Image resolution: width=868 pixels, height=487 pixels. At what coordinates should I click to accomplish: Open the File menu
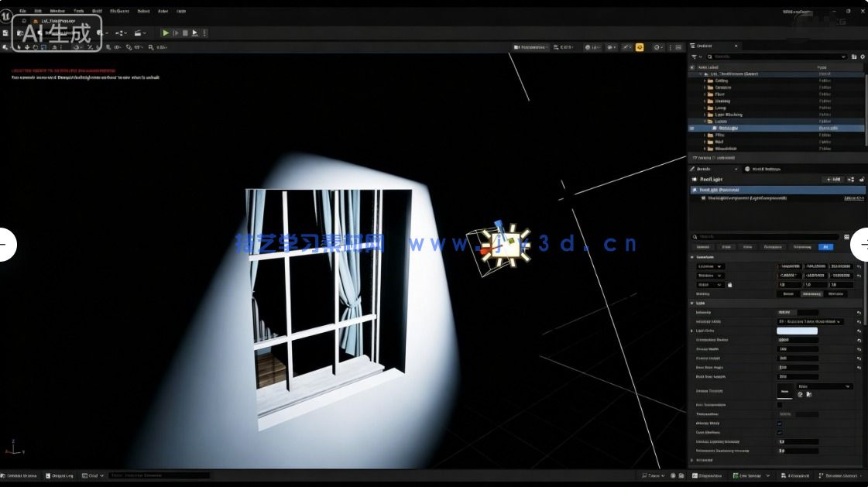(x=22, y=12)
